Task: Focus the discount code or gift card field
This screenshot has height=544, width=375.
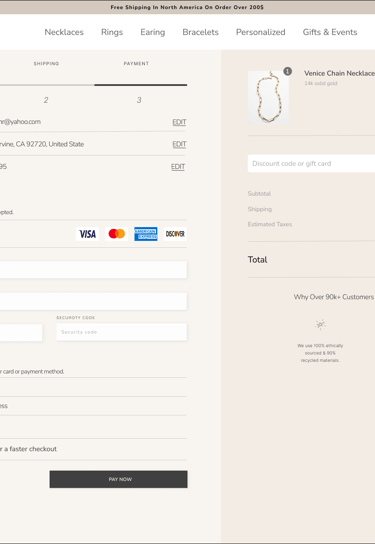Action: click(x=311, y=163)
